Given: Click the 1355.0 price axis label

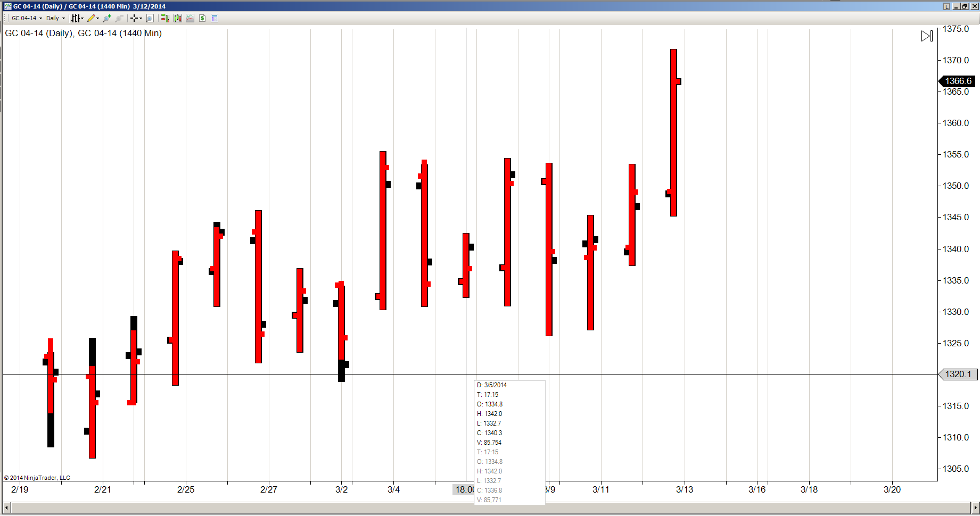Looking at the screenshot, I should pyautogui.click(x=956, y=154).
